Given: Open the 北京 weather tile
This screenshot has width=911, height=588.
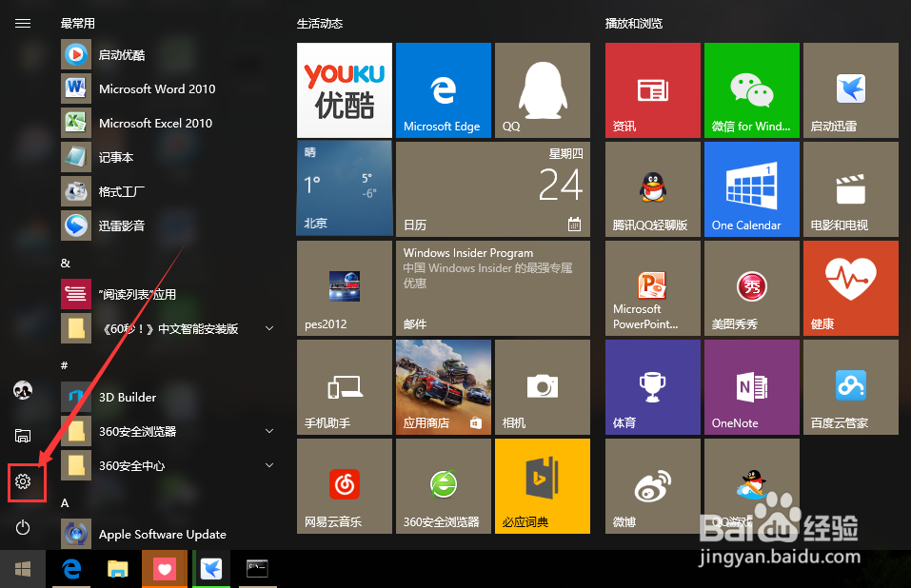Looking at the screenshot, I should 345,189.
